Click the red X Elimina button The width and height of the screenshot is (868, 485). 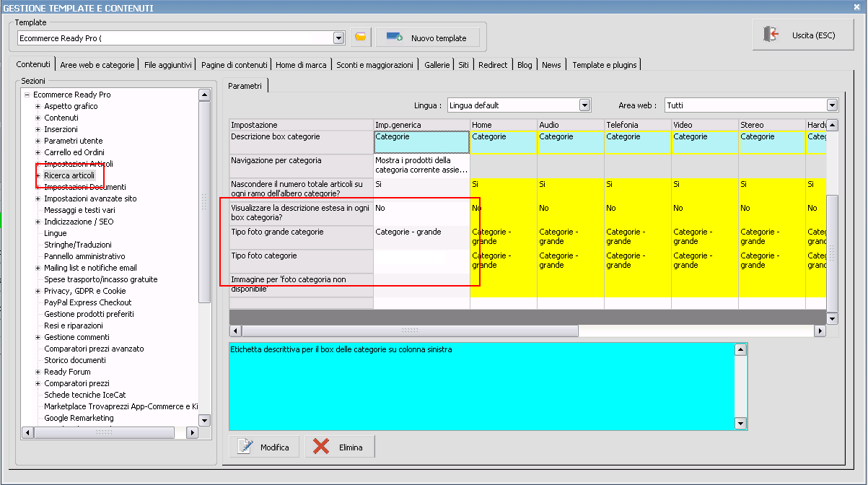(x=339, y=447)
